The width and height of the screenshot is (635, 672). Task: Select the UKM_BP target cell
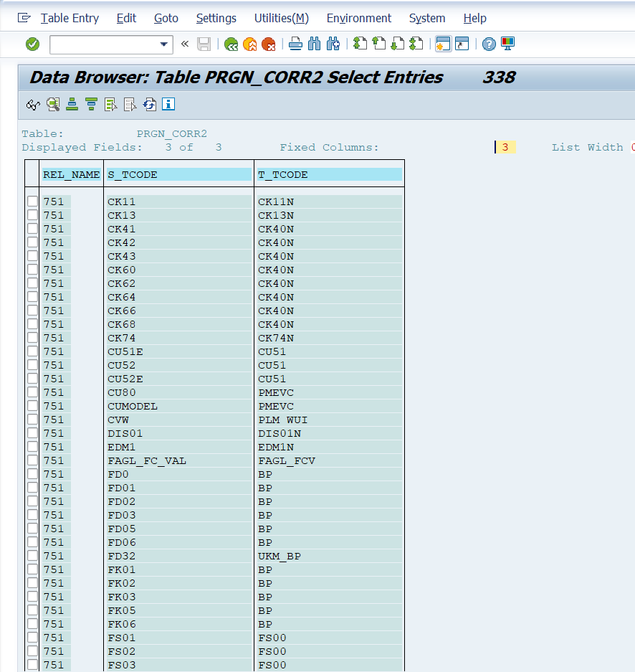point(329,556)
